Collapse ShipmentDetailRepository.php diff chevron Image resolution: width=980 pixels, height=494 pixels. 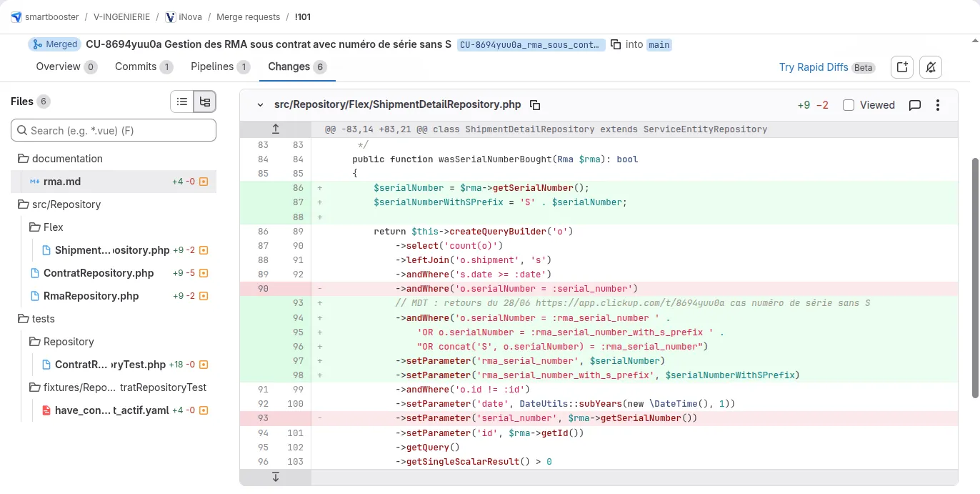click(x=260, y=105)
